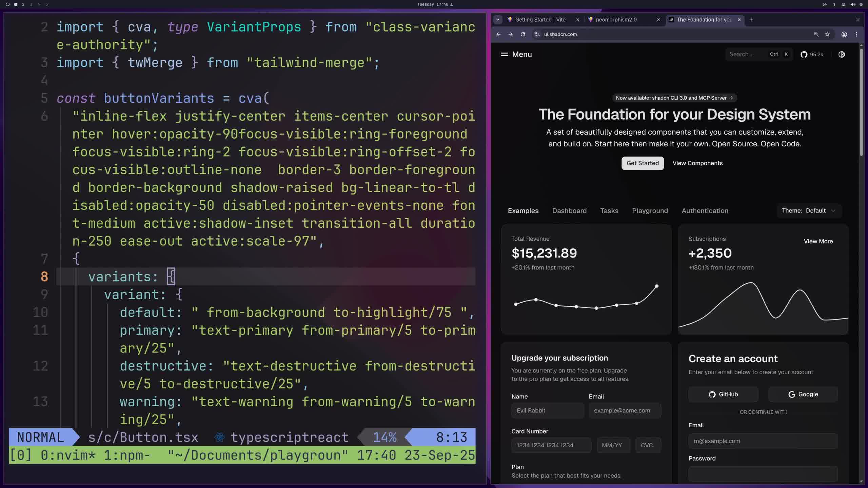Click the shadcn CLI 3.0 announcement link

click(x=674, y=98)
